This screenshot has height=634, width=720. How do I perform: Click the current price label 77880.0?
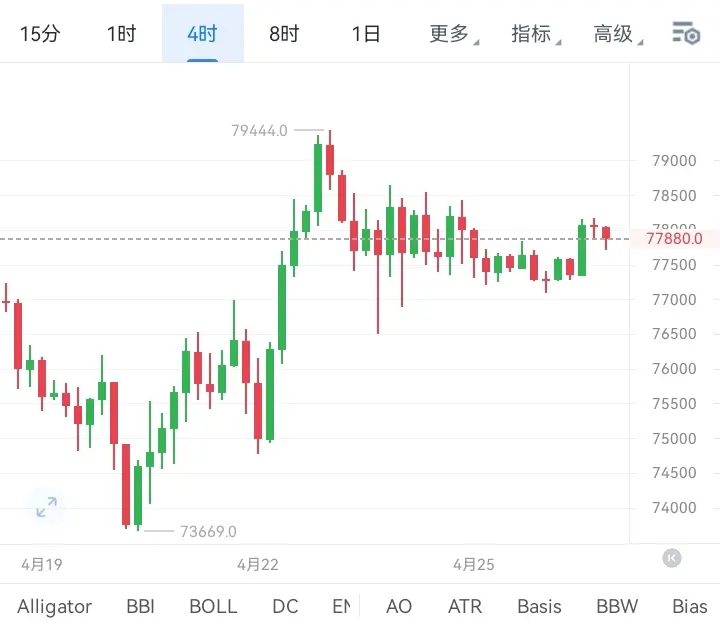(x=674, y=239)
